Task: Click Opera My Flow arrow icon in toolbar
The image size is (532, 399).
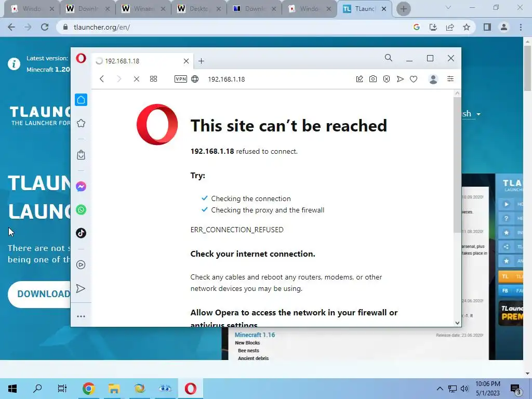Action: point(400,79)
